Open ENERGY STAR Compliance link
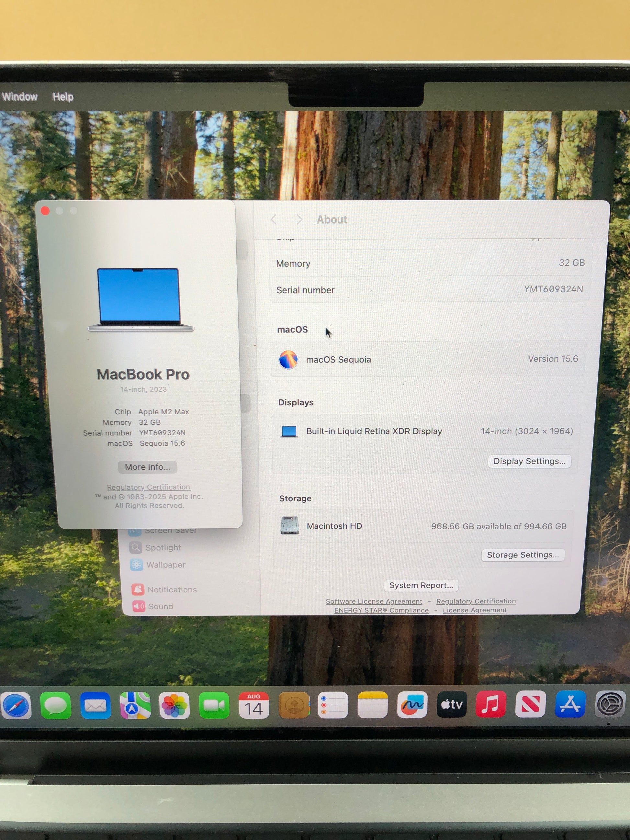630x840 pixels. 381,610
